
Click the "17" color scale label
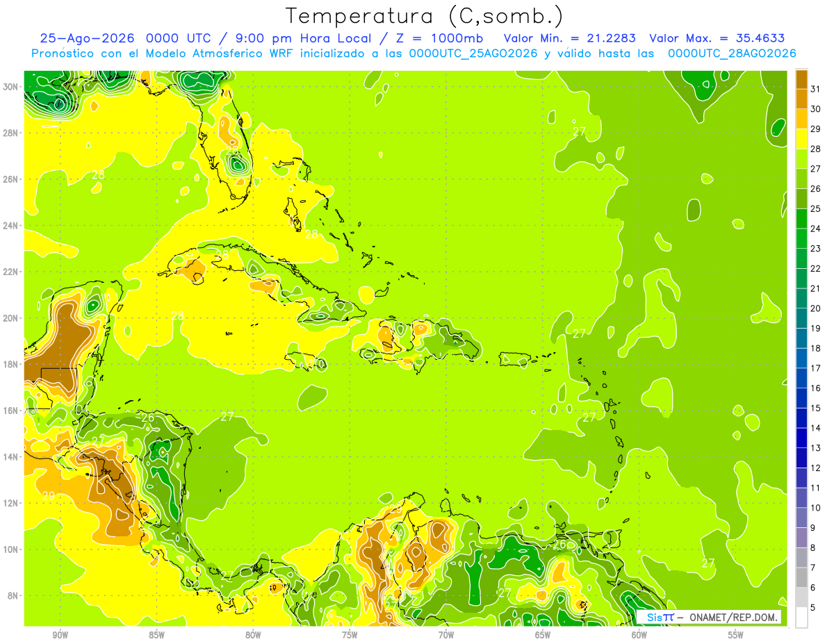pyautogui.click(x=815, y=368)
